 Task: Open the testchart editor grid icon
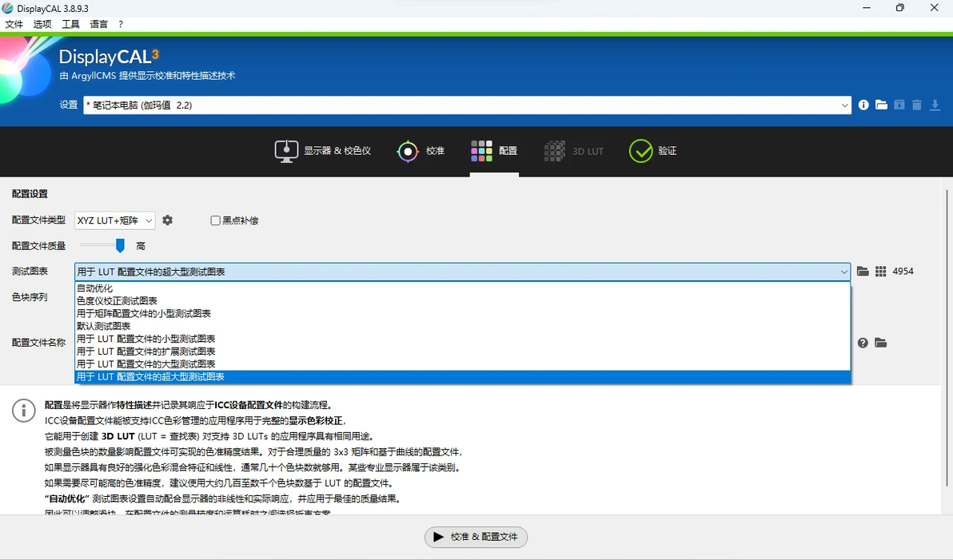point(881,272)
